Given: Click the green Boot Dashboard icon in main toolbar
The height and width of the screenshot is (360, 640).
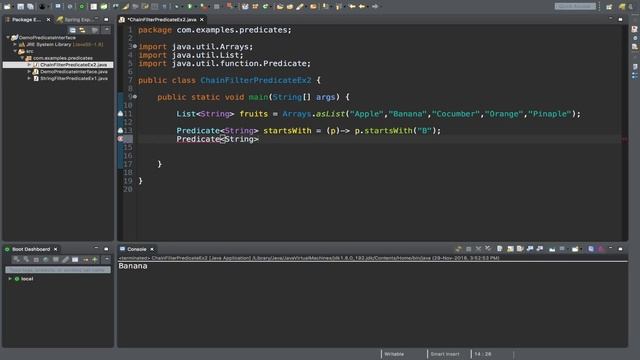Looking at the screenshot, I should [82, 6].
